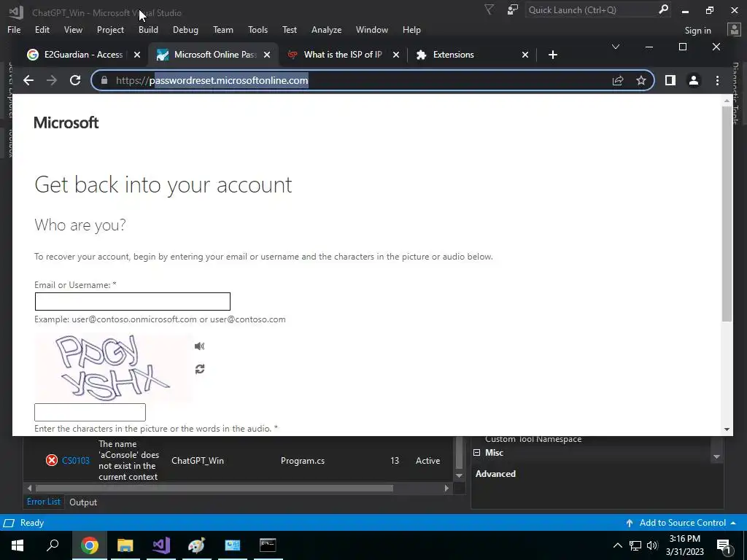Open the Debug menu
747x560 pixels.
(185, 30)
